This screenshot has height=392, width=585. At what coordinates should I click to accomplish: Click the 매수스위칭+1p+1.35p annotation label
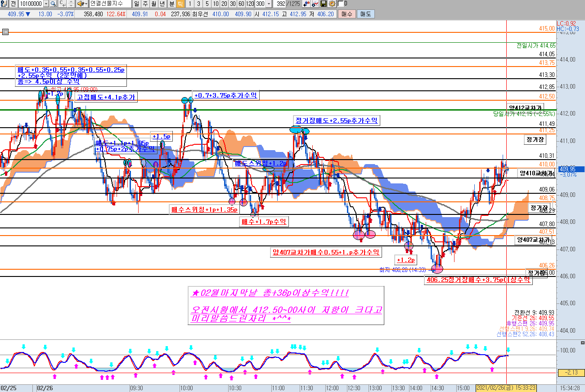click(x=204, y=209)
